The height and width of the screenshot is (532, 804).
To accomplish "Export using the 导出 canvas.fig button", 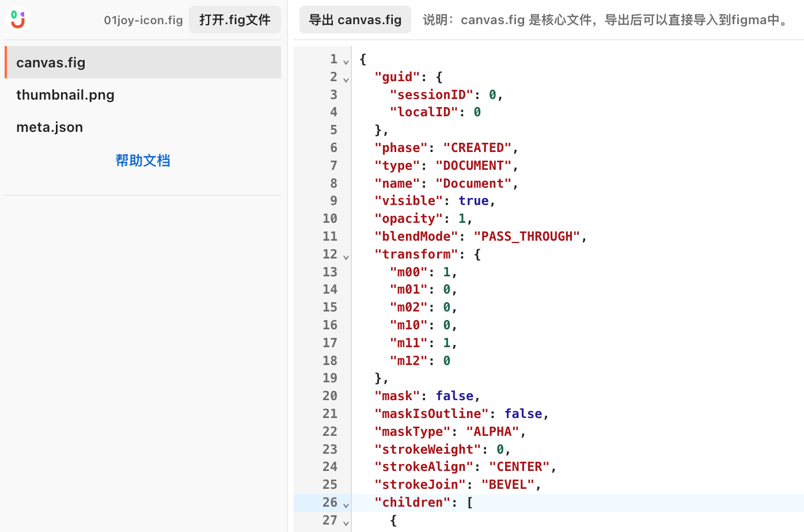I will click(x=355, y=19).
